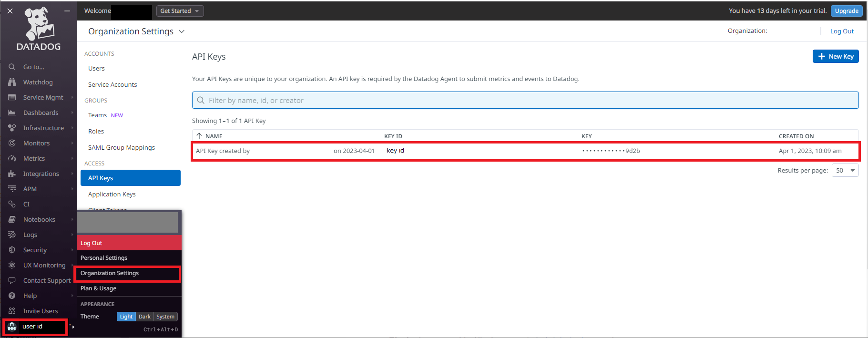This screenshot has height=338, width=868.
Task: Close the sidebar with the X icon
Action: (10, 10)
